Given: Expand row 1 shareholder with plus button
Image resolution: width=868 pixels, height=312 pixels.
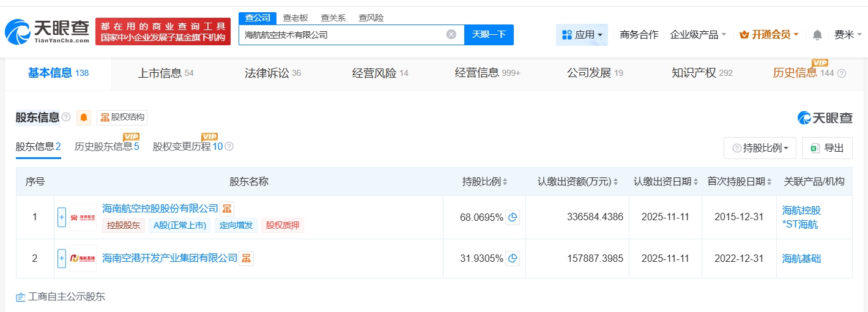Looking at the screenshot, I should click(62, 217).
